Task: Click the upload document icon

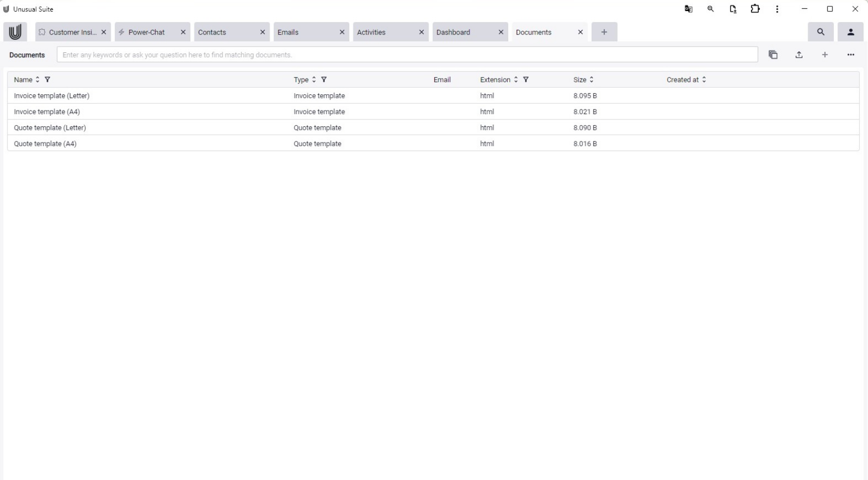Action: tap(799, 55)
